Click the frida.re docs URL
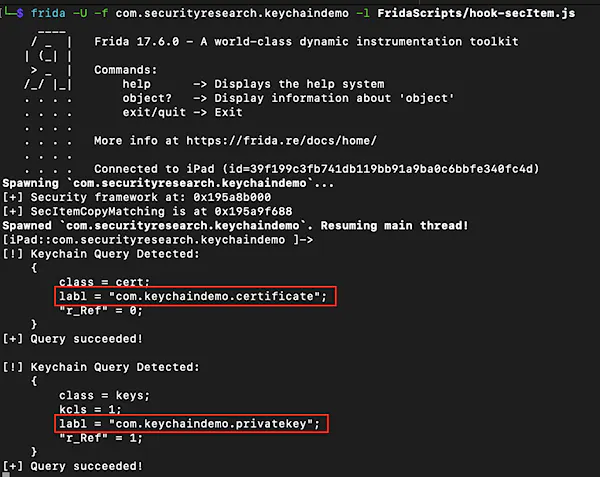Viewport: 600px width, 477px height. [x=278, y=140]
